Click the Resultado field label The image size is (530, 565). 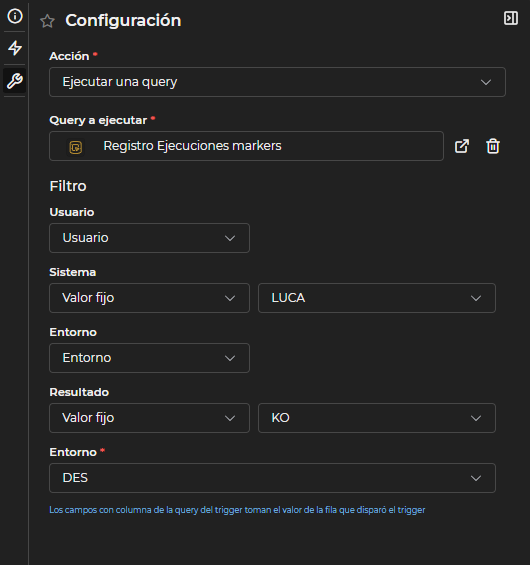[79, 392]
